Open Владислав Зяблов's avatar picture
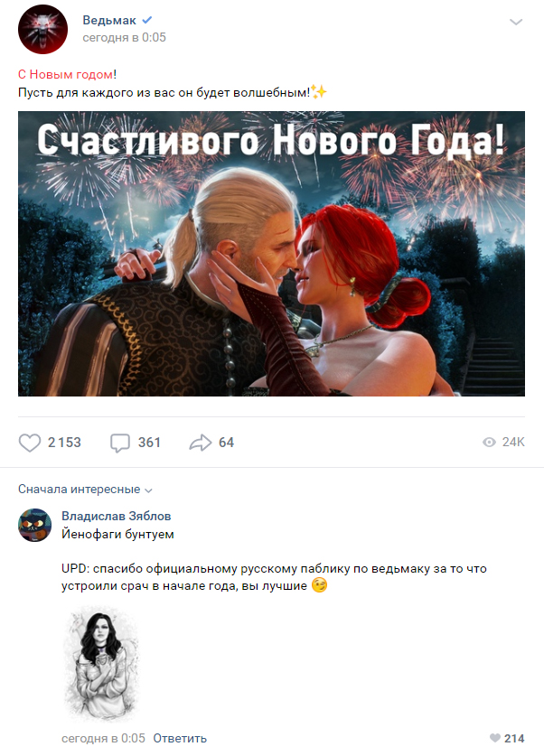 pos(34,525)
